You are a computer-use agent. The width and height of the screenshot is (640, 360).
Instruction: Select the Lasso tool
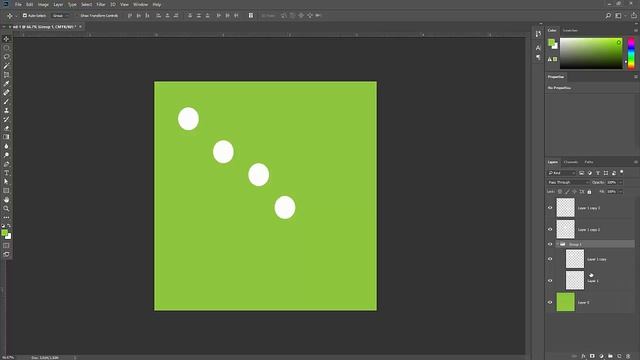coord(6,57)
